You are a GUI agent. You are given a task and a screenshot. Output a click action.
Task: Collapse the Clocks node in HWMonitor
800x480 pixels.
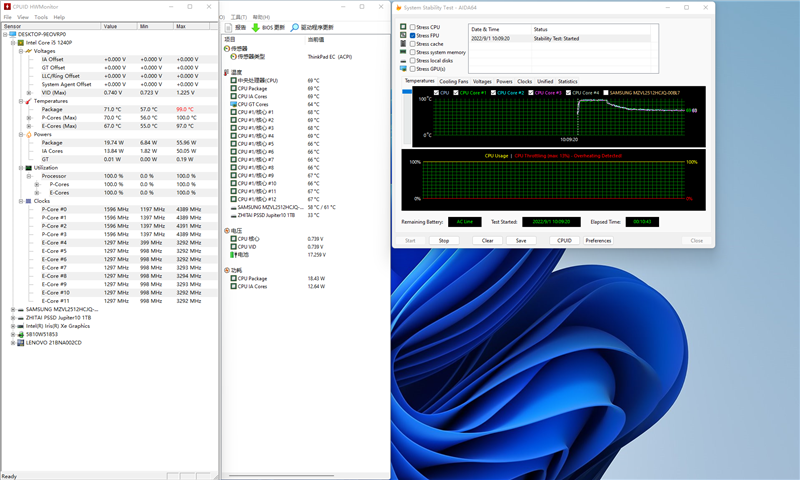21,201
